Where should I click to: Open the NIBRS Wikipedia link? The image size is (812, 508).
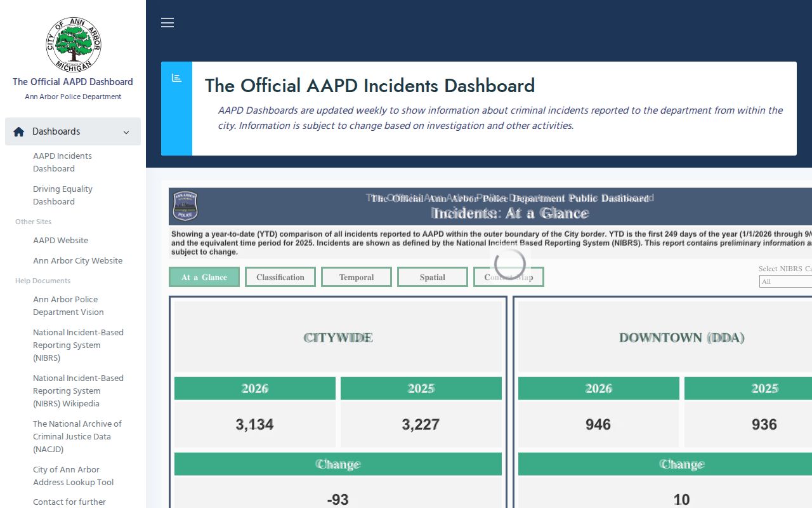(x=78, y=391)
